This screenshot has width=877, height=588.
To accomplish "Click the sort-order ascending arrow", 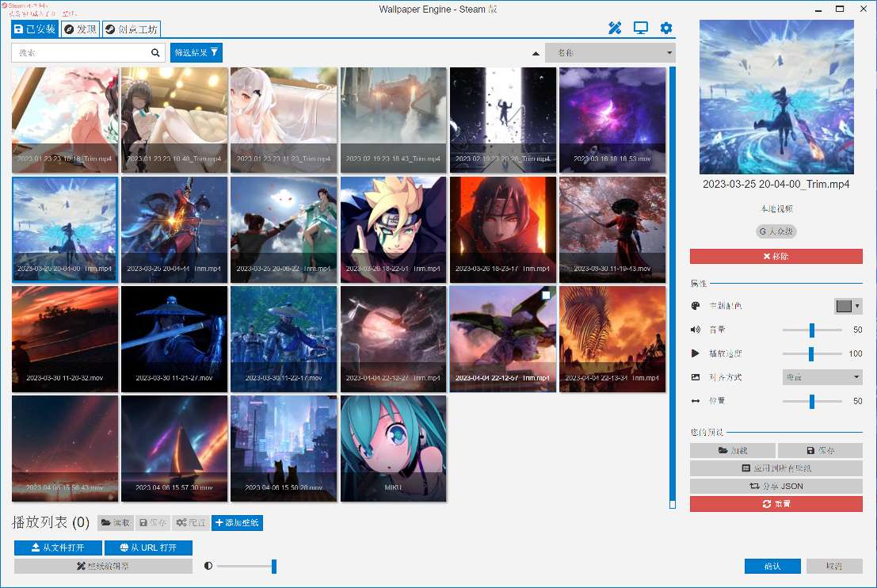I will [536, 54].
